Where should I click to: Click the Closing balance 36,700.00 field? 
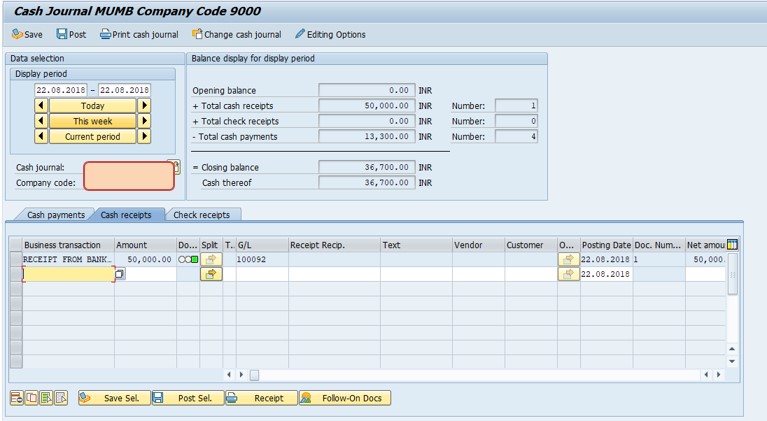click(x=367, y=167)
